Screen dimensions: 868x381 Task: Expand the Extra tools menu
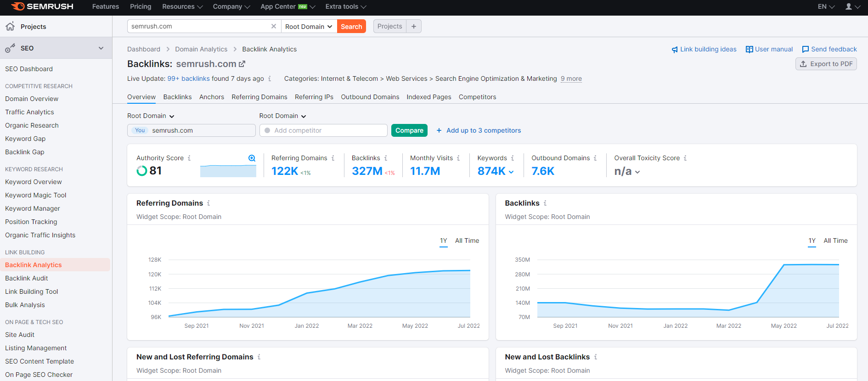[346, 6]
